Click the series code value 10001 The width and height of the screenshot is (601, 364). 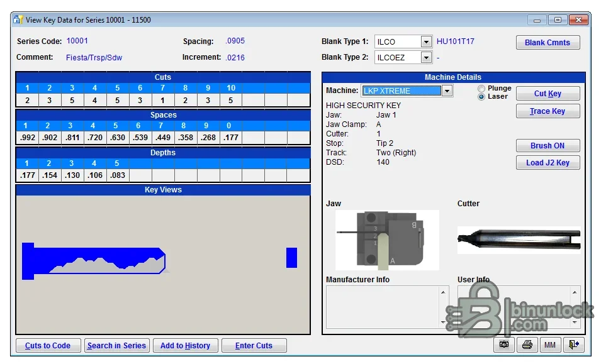77,41
